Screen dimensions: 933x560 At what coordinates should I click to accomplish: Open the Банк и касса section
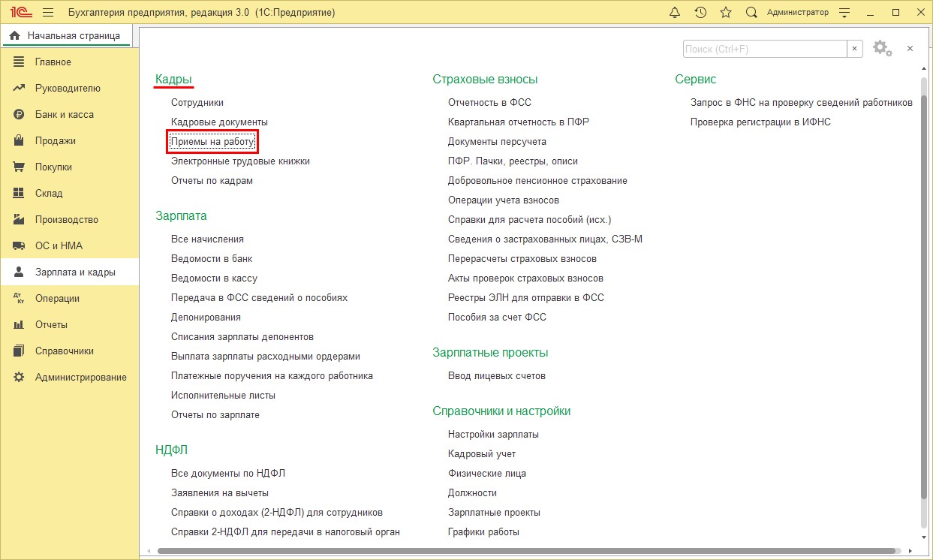(64, 115)
